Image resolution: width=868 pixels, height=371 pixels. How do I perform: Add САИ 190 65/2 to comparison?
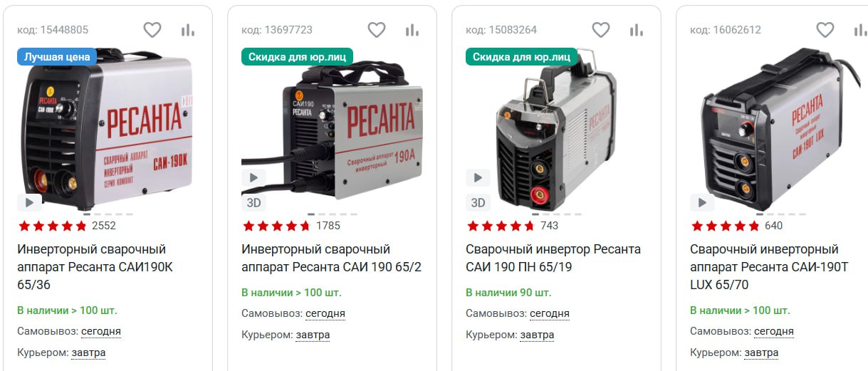(x=412, y=30)
